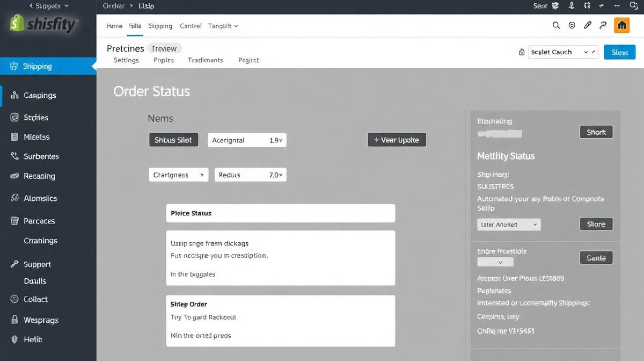Click the Alomsiics sidebar icon
The height and width of the screenshot is (361, 644).
pyautogui.click(x=14, y=198)
